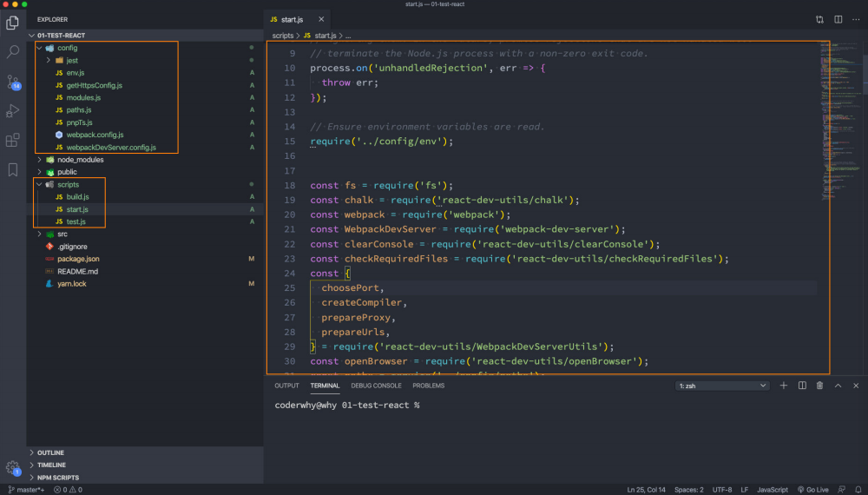Expand the NPM SCRIPTS section

(x=57, y=477)
